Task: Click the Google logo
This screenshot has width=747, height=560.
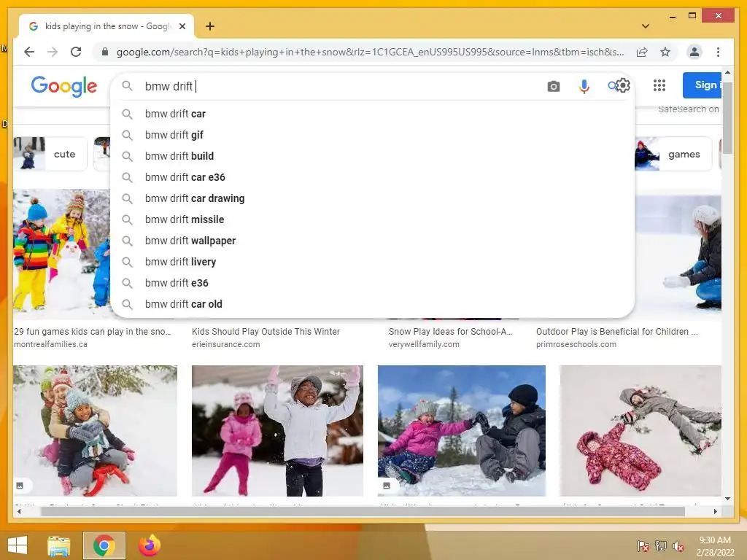Action: click(x=64, y=86)
